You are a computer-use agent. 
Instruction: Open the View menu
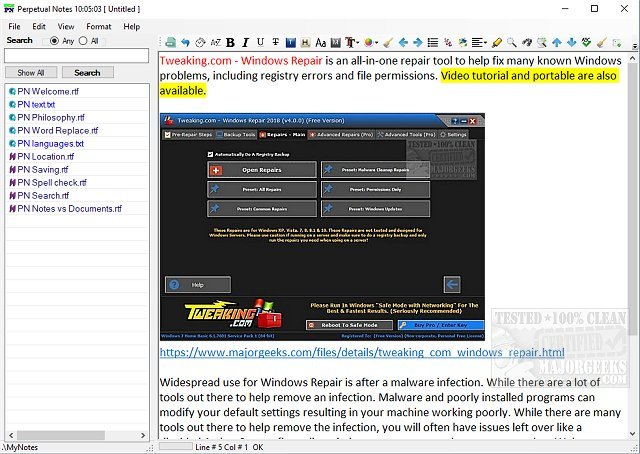click(66, 27)
